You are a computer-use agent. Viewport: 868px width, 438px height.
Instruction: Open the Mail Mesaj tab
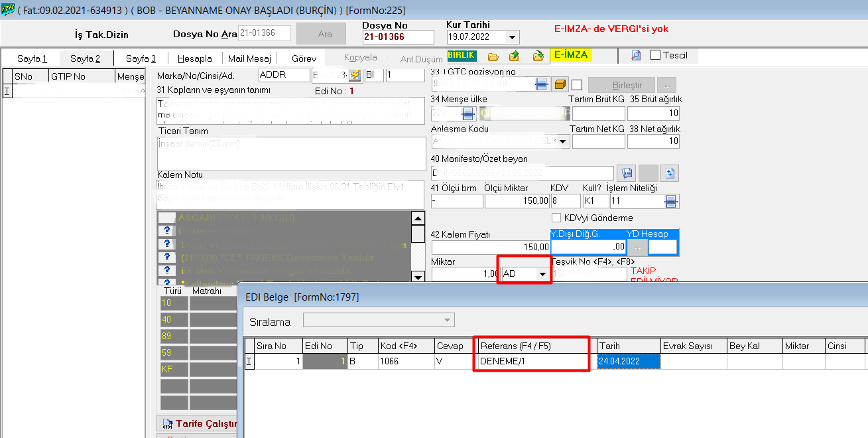pyautogui.click(x=249, y=58)
